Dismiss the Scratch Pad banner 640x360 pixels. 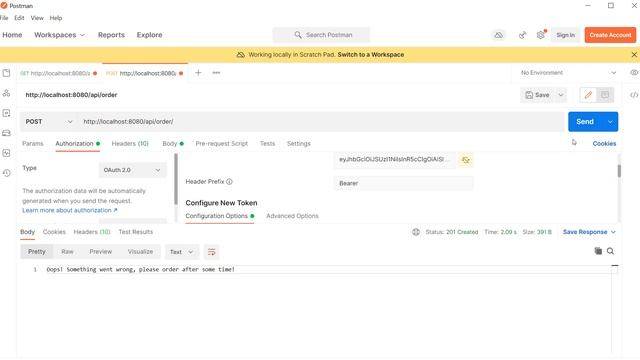(x=634, y=54)
